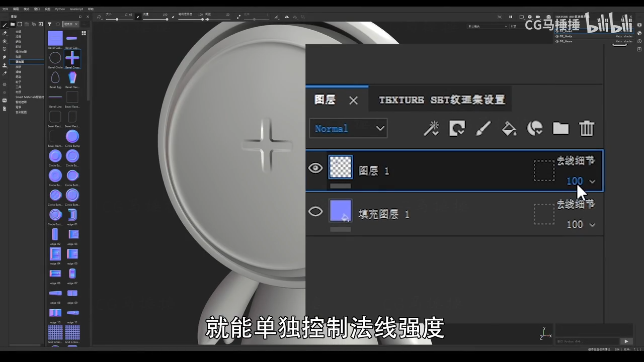Select the Paint brush tool in left toolbar
The height and width of the screenshot is (362, 644).
[5, 25]
